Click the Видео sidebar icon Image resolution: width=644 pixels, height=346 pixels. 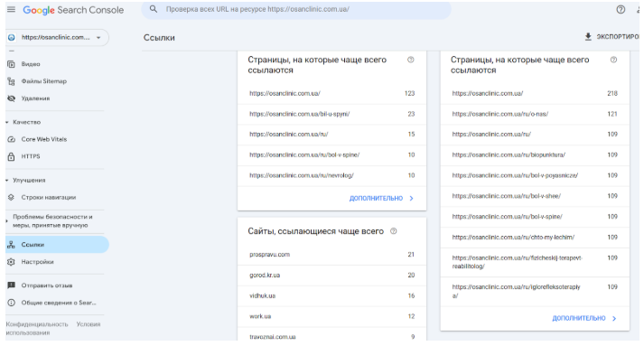(x=12, y=64)
